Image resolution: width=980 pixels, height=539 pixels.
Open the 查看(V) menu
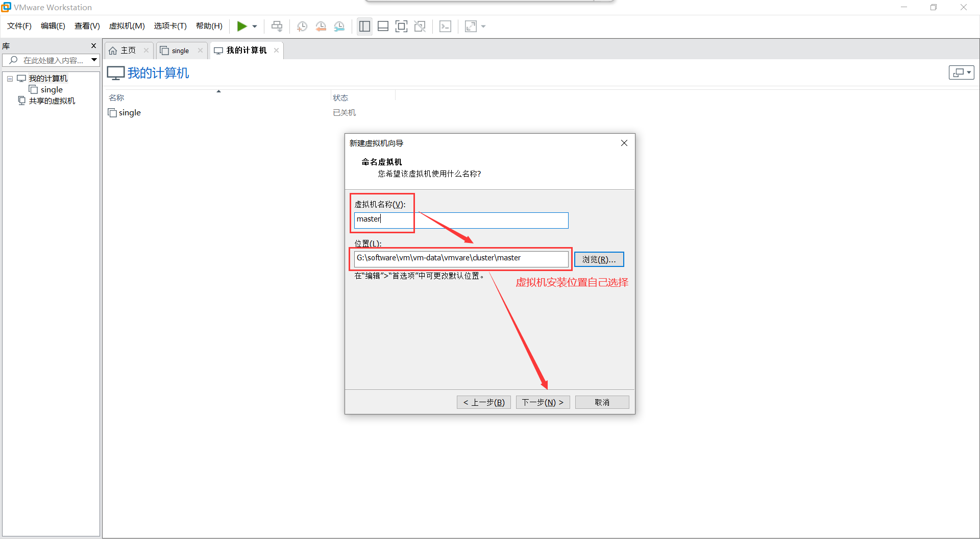coord(87,26)
